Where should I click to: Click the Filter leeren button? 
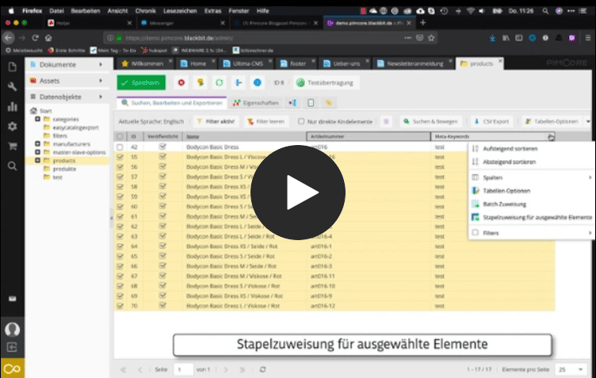pos(266,121)
